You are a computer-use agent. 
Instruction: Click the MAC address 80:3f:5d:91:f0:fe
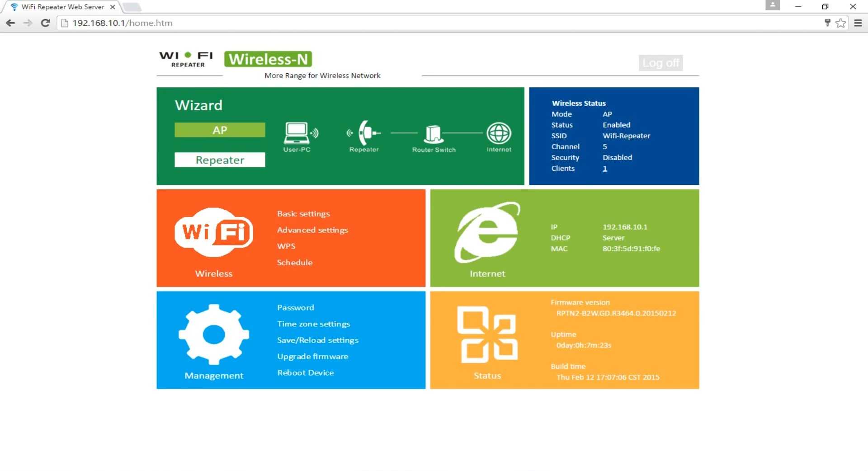click(631, 249)
